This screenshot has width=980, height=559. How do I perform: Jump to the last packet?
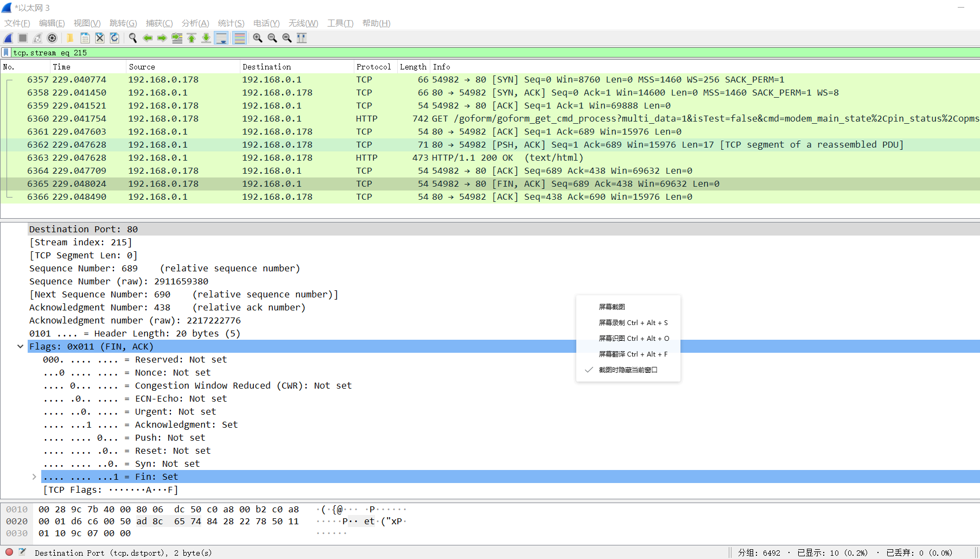[206, 38]
